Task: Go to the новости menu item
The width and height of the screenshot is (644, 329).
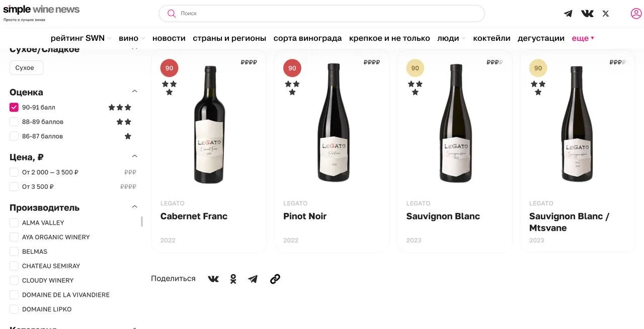Action: pos(169,38)
